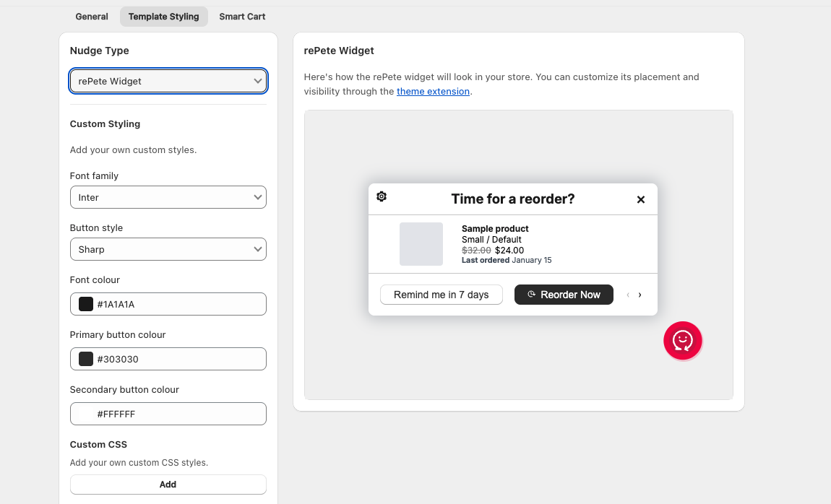The width and height of the screenshot is (831, 504).
Task: Follow the theme extension link
Action: [x=433, y=91]
